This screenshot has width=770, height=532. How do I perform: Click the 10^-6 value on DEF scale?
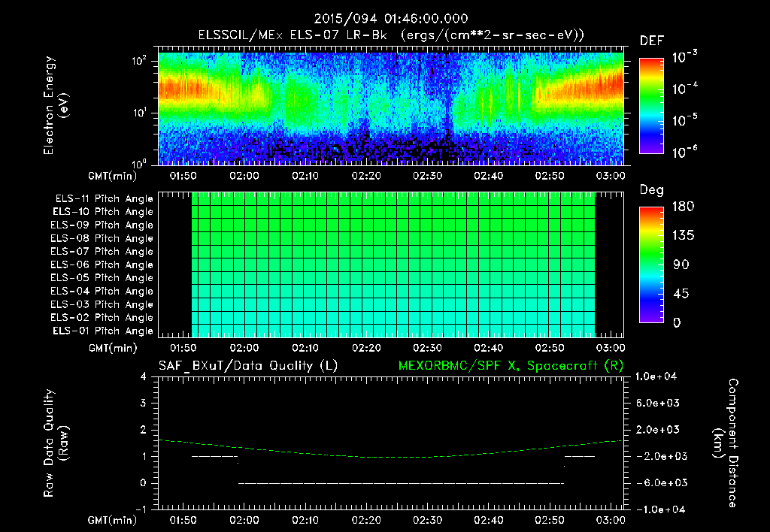pos(684,152)
